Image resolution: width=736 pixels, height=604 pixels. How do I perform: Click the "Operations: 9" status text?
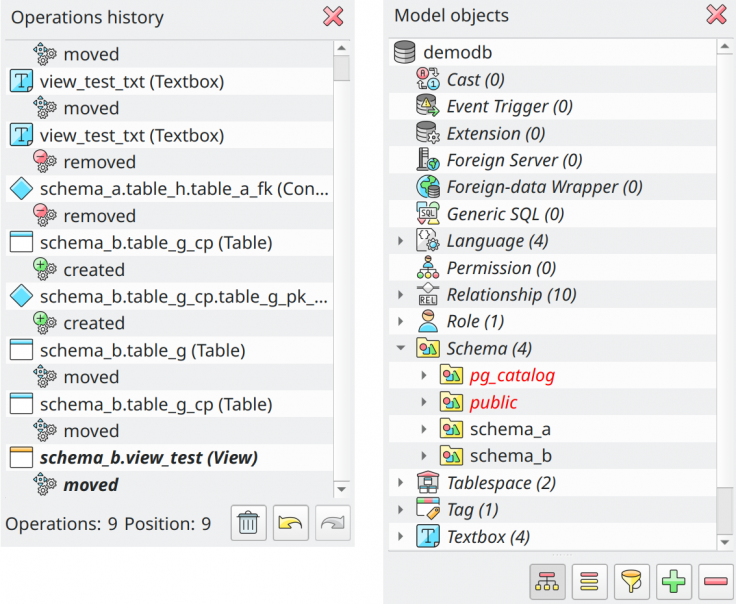click(61, 524)
